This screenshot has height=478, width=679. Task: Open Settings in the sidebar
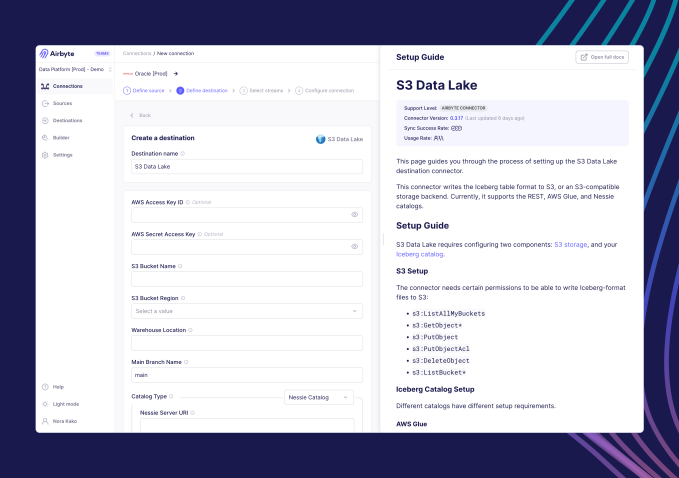(x=74, y=155)
